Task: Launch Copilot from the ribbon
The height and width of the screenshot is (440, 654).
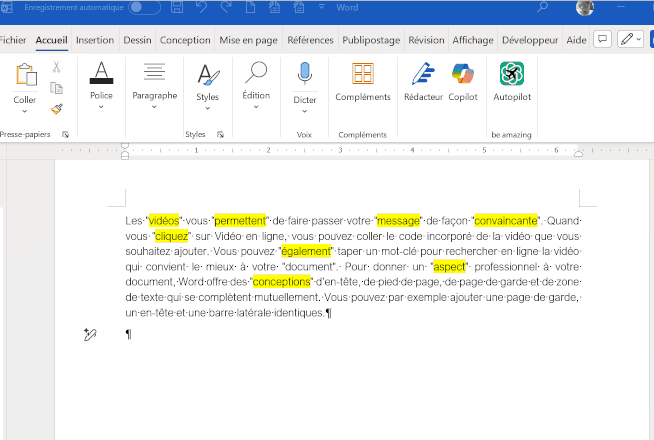Action: pyautogui.click(x=462, y=82)
